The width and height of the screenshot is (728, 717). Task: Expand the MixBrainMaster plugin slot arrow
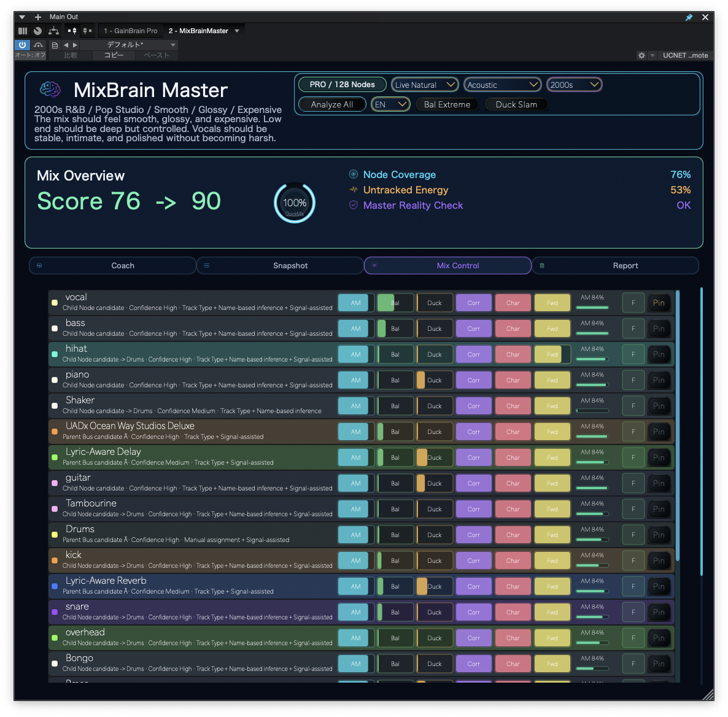[x=237, y=31]
